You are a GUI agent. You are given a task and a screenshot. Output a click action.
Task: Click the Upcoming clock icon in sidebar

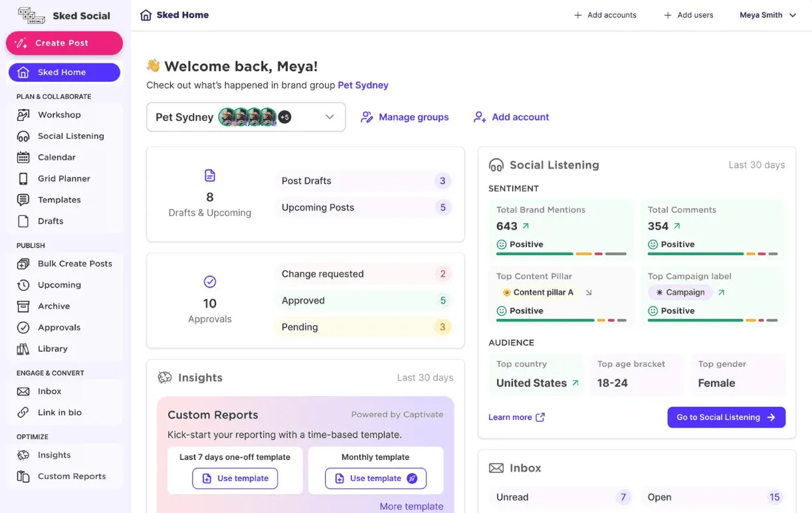click(23, 285)
